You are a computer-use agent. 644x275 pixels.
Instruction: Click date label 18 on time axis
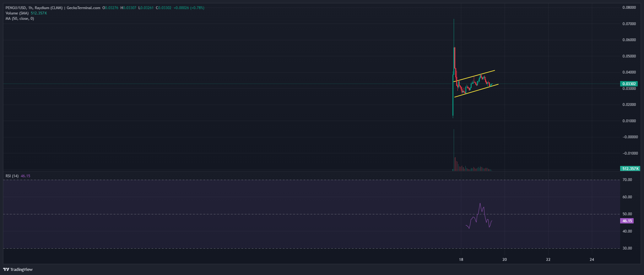point(461,260)
